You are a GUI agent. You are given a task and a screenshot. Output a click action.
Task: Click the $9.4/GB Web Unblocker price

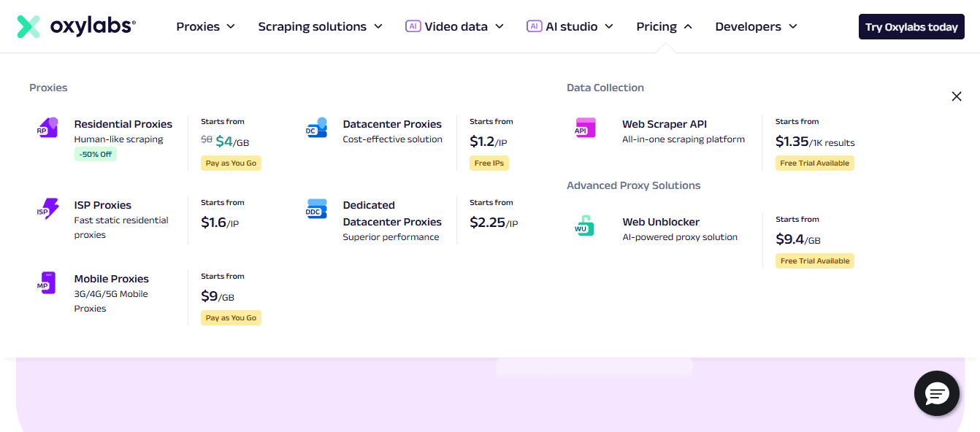pos(798,239)
